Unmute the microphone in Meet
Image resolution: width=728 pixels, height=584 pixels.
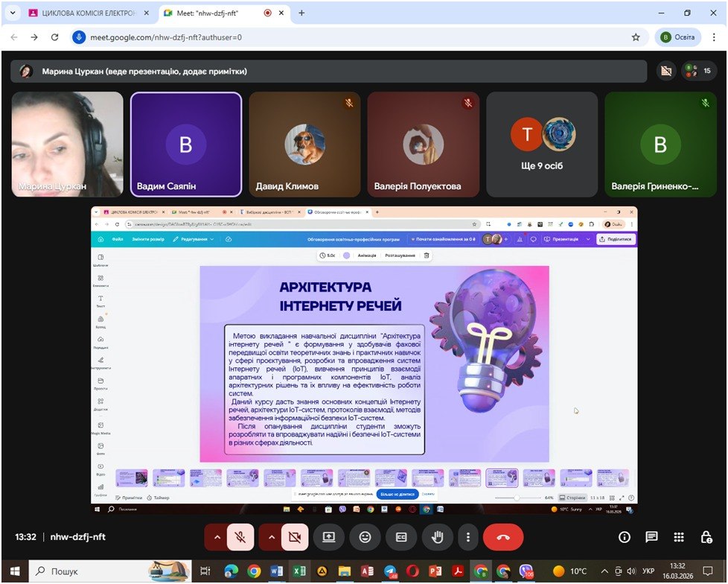click(x=240, y=537)
